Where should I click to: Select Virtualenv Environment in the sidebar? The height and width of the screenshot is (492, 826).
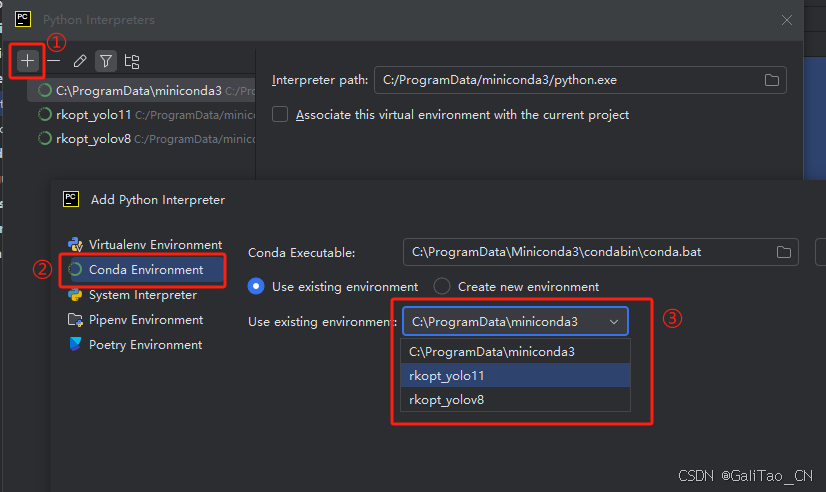[x=145, y=244]
